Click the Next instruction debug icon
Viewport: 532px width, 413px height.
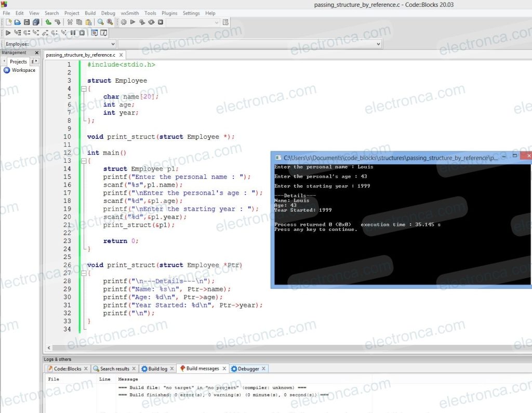click(x=54, y=33)
